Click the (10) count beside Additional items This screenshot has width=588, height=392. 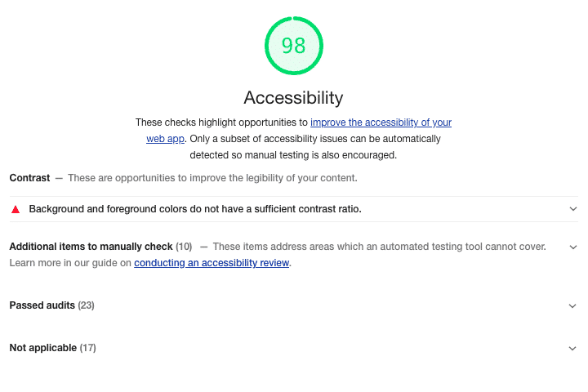tap(184, 247)
